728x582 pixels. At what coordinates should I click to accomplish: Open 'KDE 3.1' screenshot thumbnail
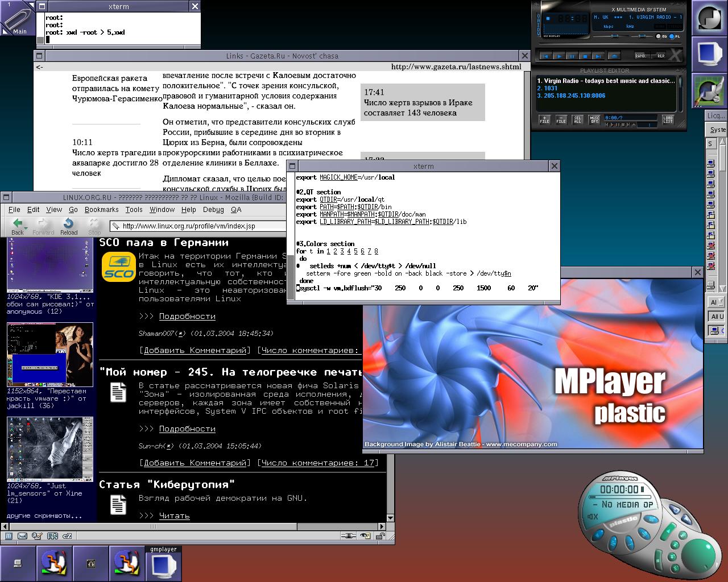click(x=49, y=265)
